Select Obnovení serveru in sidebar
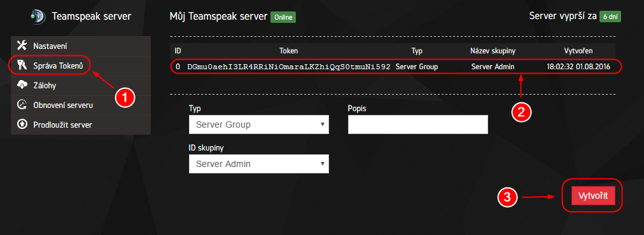 [x=81, y=105]
